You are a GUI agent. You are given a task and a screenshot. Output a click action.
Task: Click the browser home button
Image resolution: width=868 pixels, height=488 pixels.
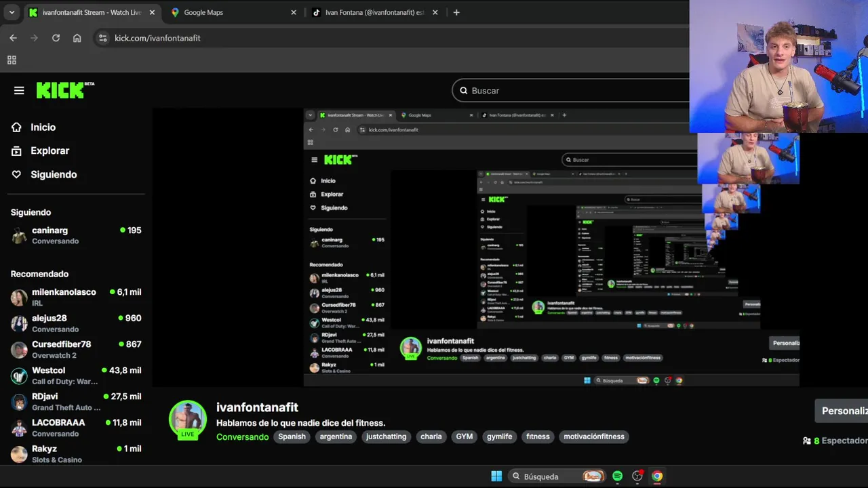[x=77, y=38]
